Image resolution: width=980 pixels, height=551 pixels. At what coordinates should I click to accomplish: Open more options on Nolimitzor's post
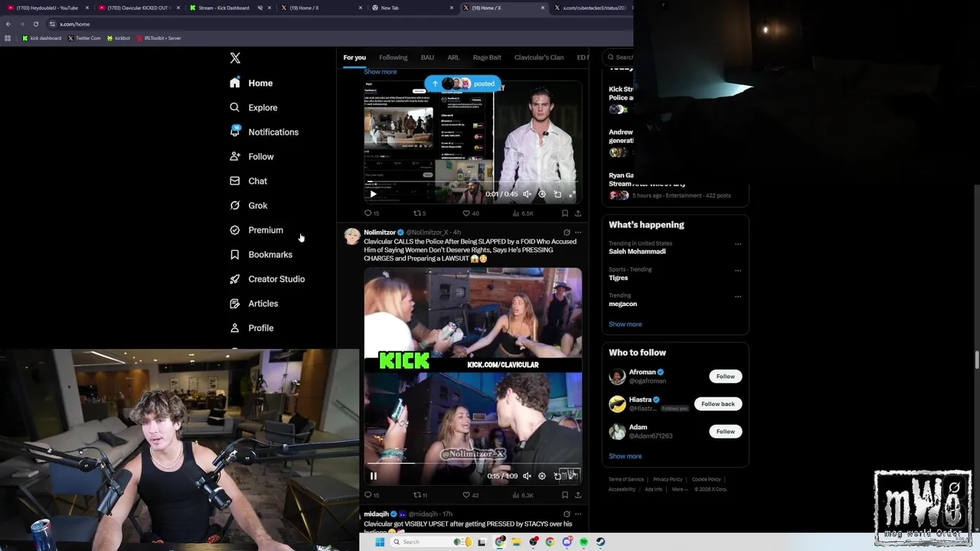point(578,233)
